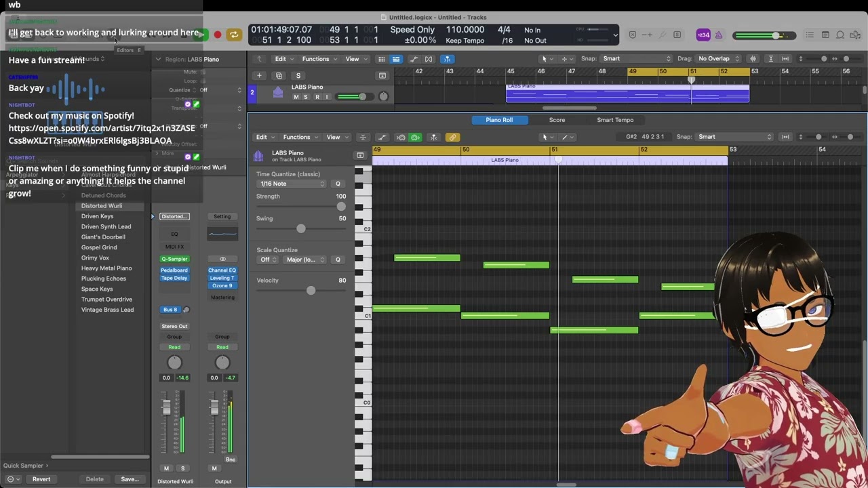Click the Bus 8 send slot
Screen dimensions: 868x488
tap(170, 310)
